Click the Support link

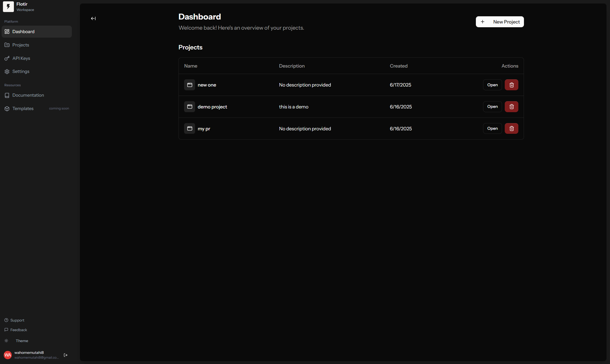click(x=17, y=320)
